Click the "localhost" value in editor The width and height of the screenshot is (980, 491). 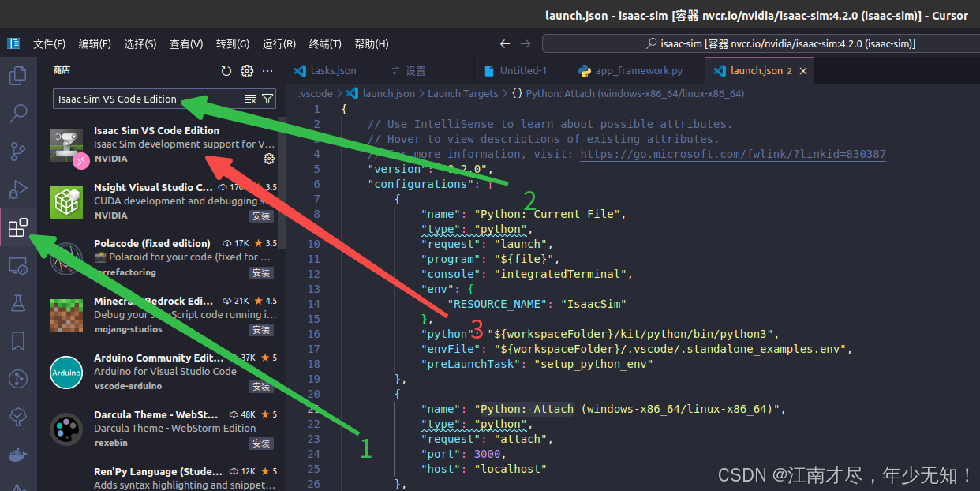pos(510,469)
